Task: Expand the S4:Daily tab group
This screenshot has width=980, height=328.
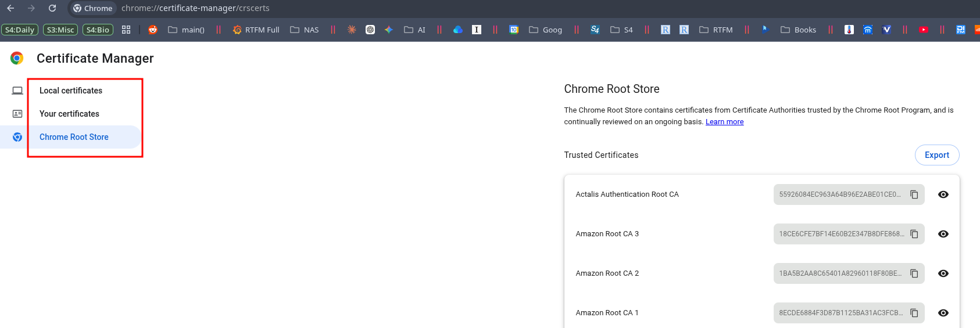Action: 20,30
